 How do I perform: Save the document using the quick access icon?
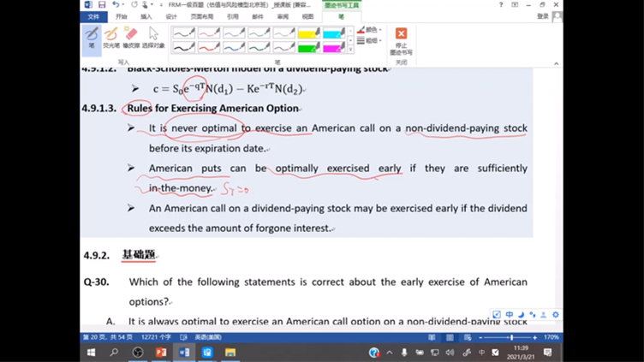[x=102, y=4]
